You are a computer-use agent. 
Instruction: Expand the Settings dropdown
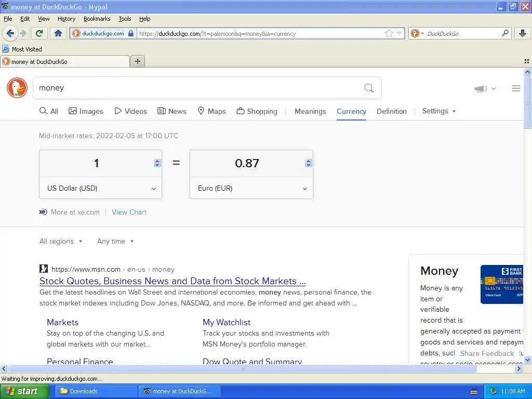pos(438,111)
